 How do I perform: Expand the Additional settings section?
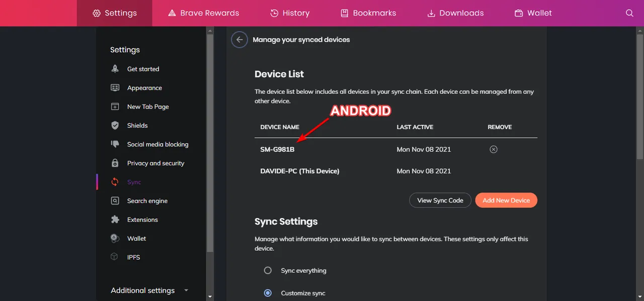tap(149, 290)
